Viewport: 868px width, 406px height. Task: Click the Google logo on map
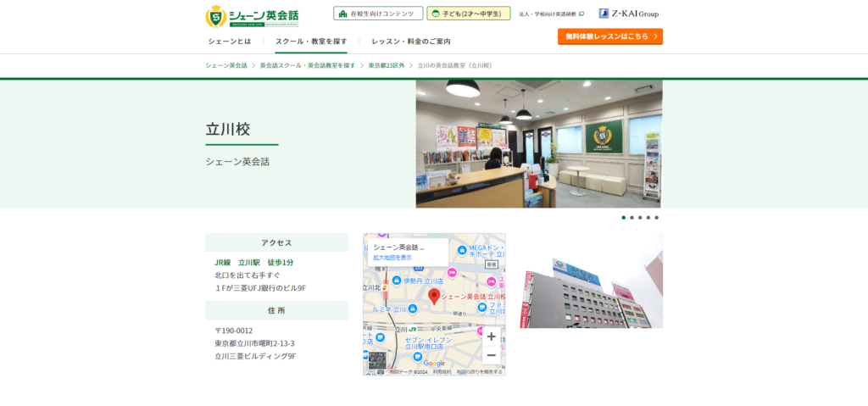435,364
